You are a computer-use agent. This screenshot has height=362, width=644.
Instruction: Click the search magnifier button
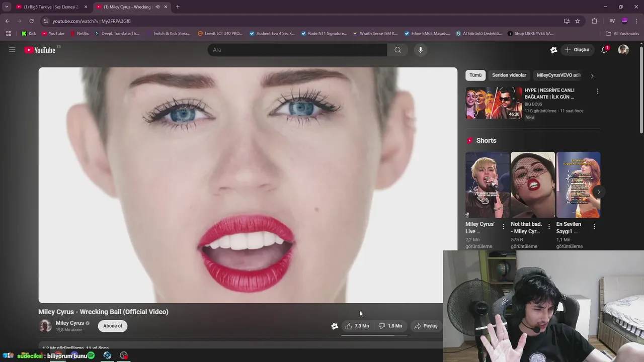397,50
